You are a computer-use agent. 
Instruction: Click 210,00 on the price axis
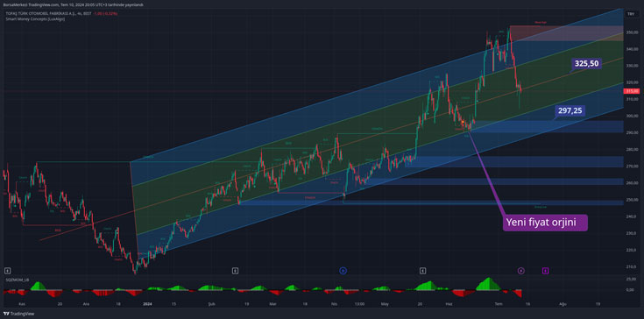[x=631, y=267]
